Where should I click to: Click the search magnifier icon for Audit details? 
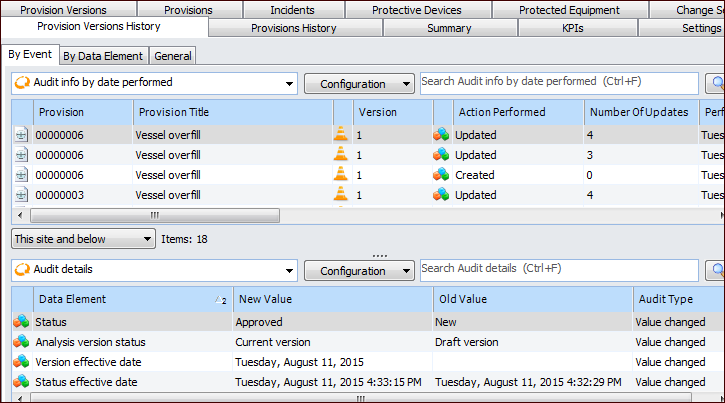[716, 270]
